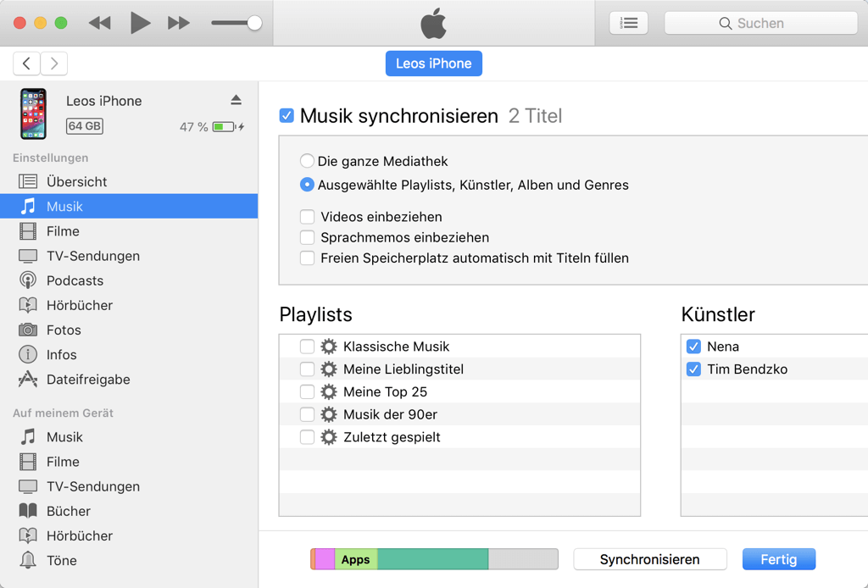Open Podcasts in the settings sidebar
Image resolution: width=868 pixels, height=588 pixels.
coord(75,280)
